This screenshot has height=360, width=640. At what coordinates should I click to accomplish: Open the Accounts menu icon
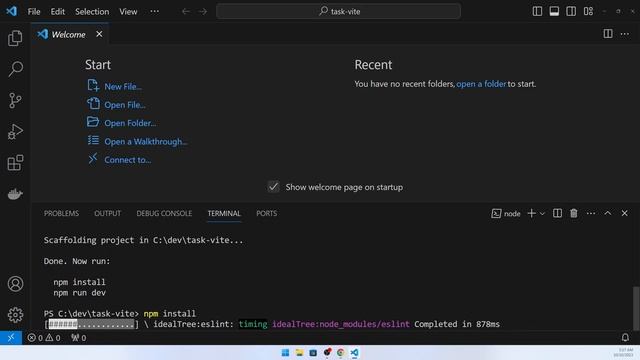point(15,284)
